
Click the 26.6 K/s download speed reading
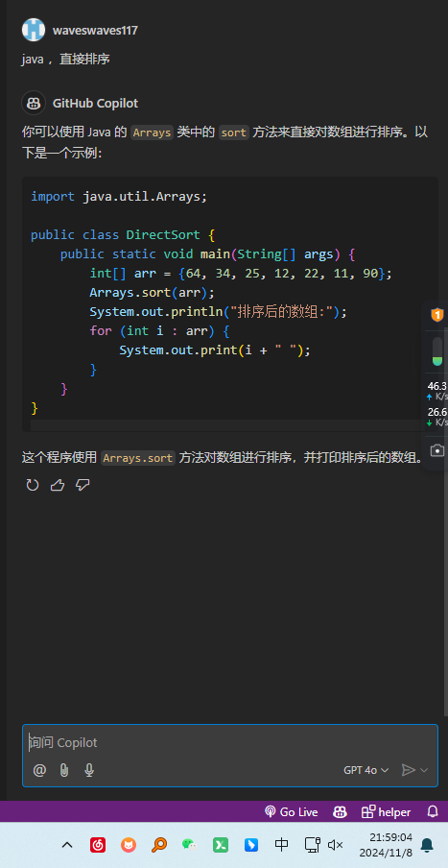(x=436, y=417)
